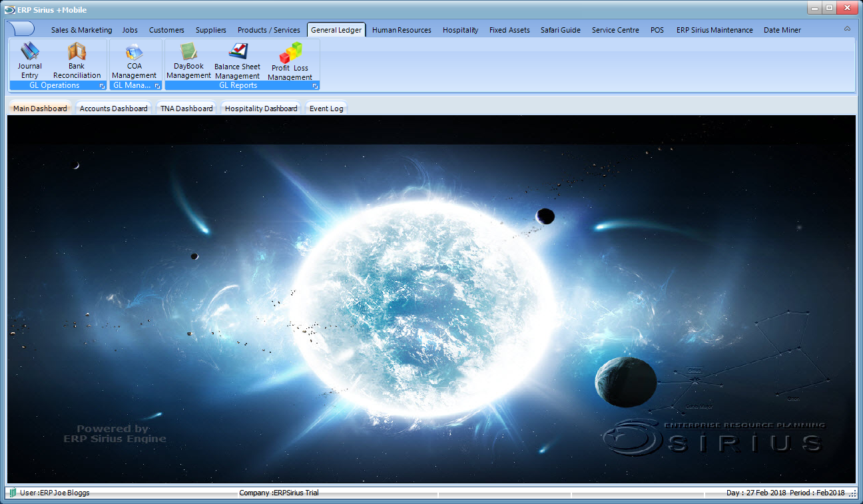Collapse the ribbon with the chevron

[847, 29]
